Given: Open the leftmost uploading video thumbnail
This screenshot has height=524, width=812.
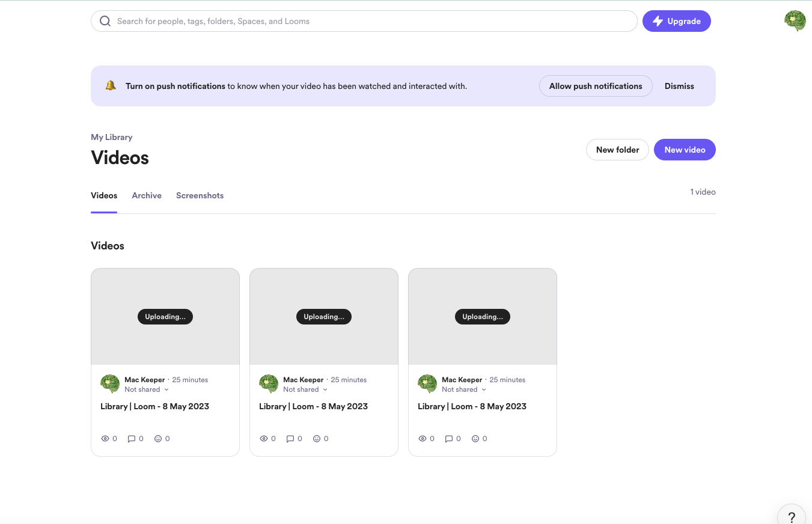Looking at the screenshot, I should pyautogui.click(x=165, y=317).
